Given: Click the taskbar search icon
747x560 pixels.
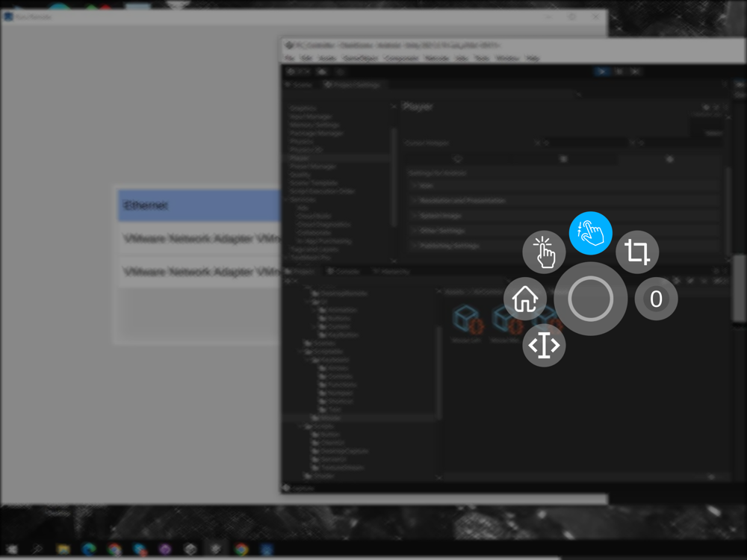Looking at the screenshot, I should pyautogui.click(x=37, y=549).
